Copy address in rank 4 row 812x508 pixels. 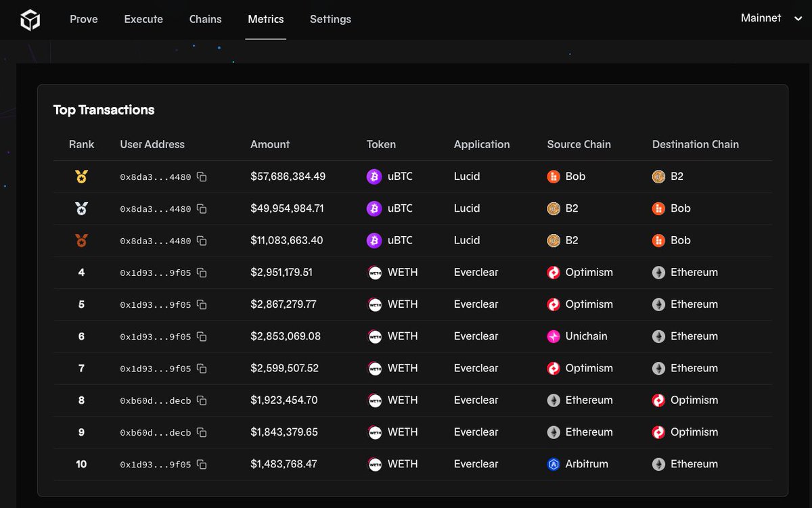tap(202, 273)
